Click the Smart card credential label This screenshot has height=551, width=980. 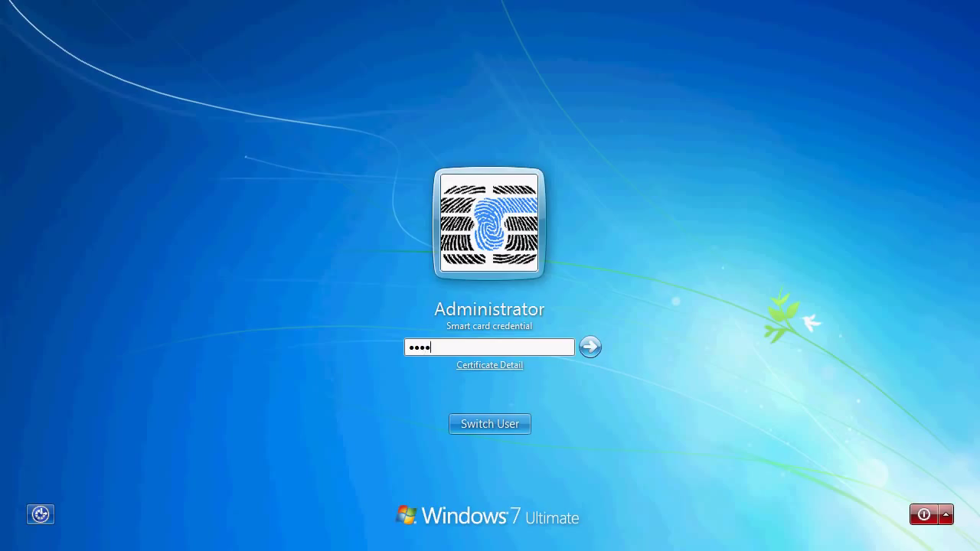tap(489, 326)
